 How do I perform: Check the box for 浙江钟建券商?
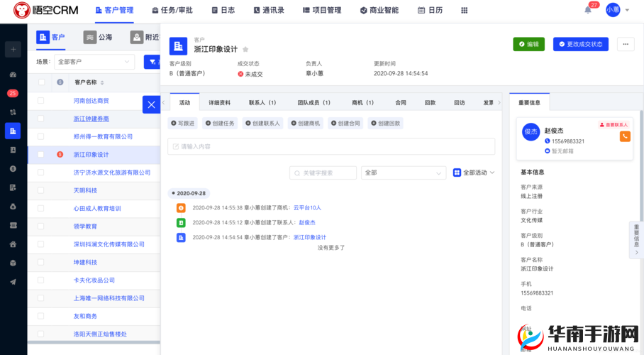[40, 119]
